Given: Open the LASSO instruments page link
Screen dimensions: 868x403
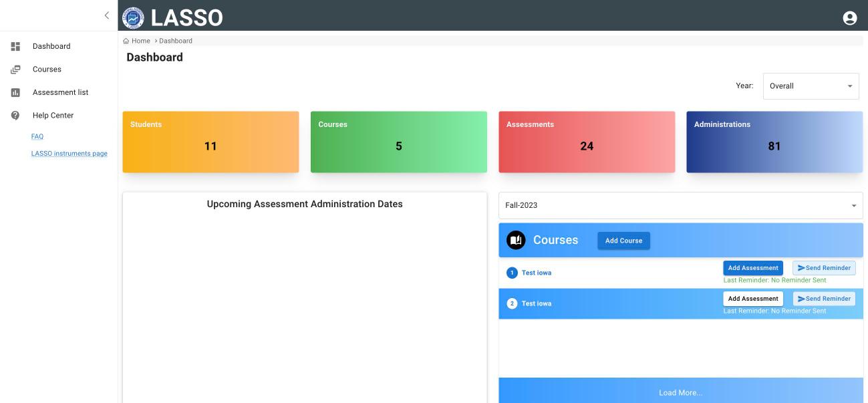Looking at the screenshot, I should tap(69, 154).
